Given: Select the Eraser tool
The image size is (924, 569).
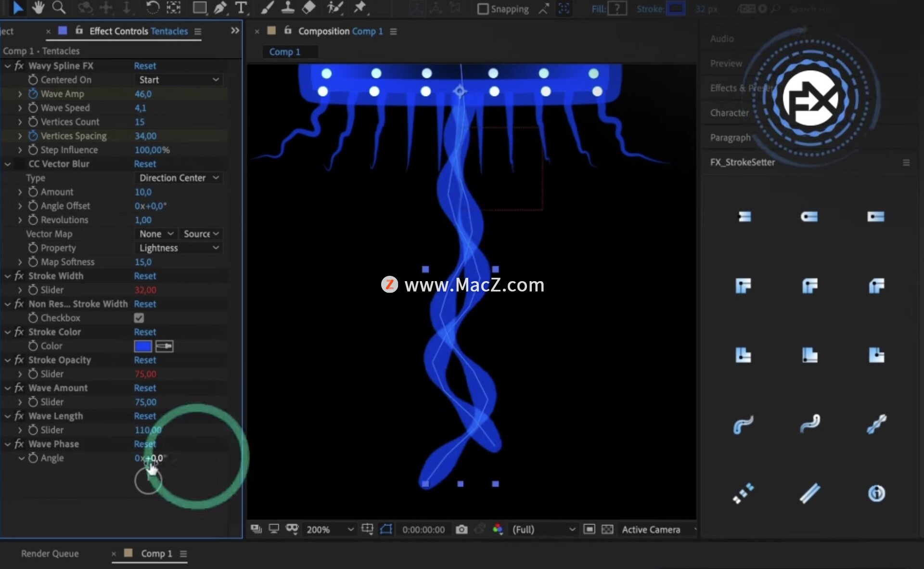Looking at the screenshot, I should point(308,7).
